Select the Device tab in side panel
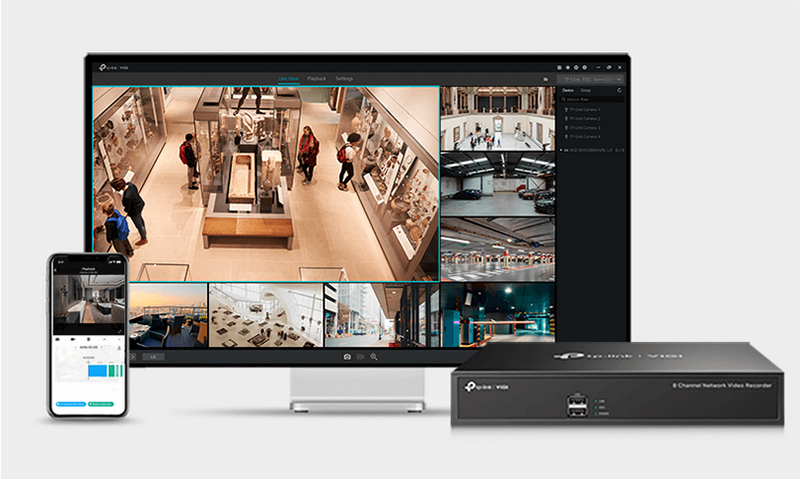 tap(567, 90)
